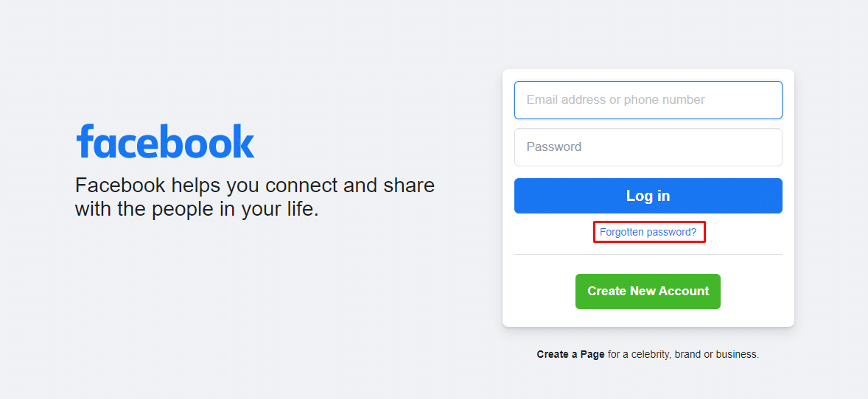Click the 'Email address' placeholder text
Image resolution: width=868 pixels, height=399 pixels.
tap(567, 100)
